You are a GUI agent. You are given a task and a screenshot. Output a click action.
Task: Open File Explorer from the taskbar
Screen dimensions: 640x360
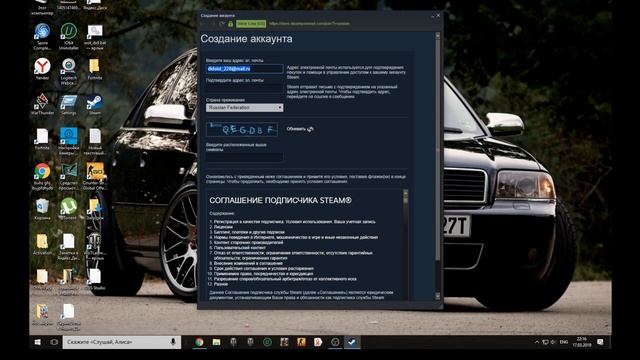point(216,342)
